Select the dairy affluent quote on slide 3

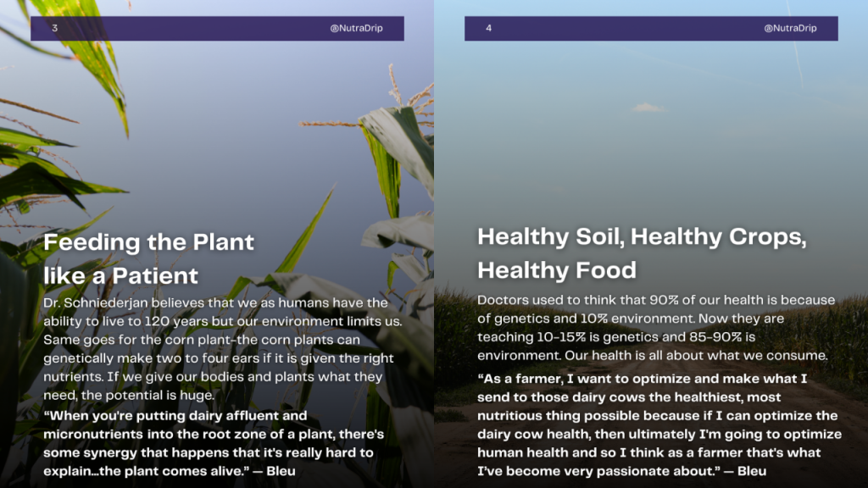(208, 435)
